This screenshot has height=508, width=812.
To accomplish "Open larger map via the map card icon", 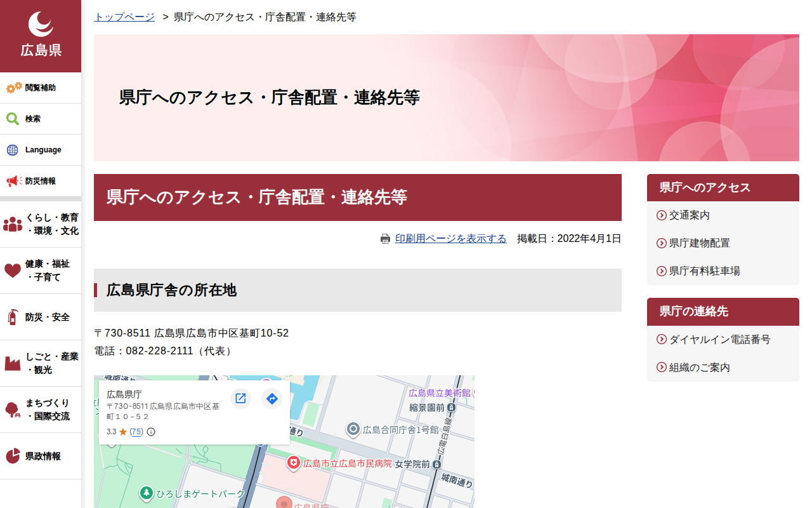I will click(x=240, y=398).
